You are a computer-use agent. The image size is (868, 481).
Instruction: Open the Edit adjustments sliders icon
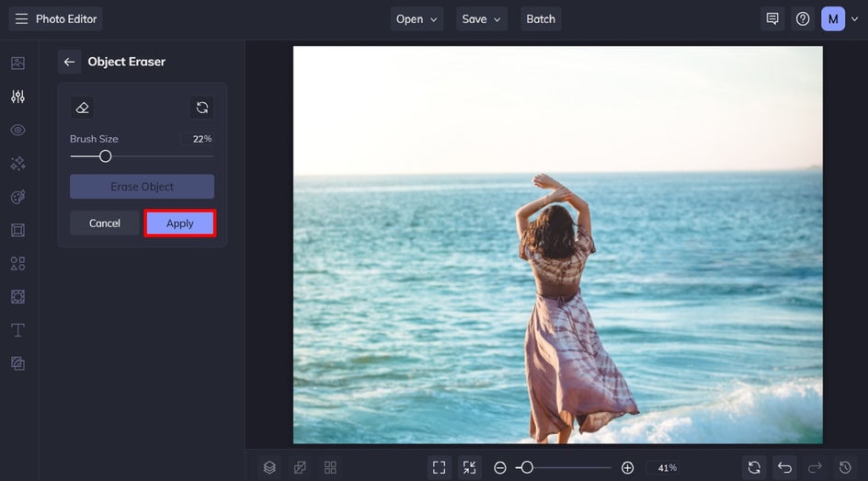pos(17,97)
